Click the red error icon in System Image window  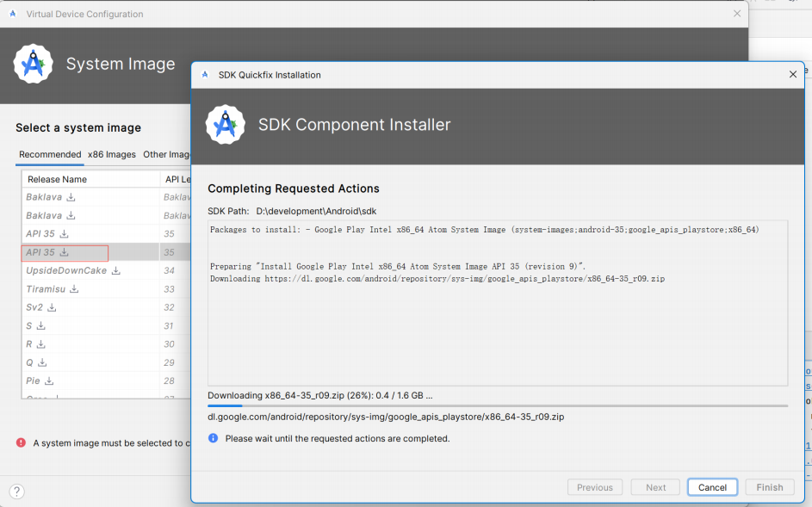[21, 442]
